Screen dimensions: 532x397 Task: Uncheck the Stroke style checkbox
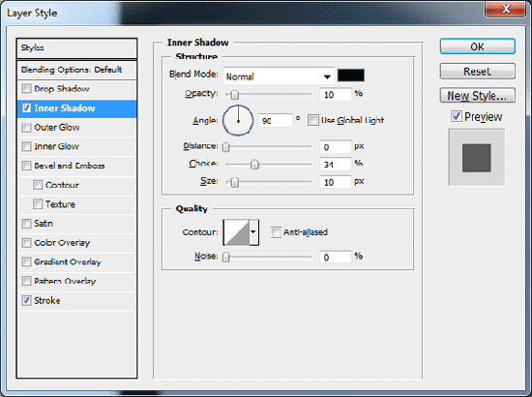[26, 300]
